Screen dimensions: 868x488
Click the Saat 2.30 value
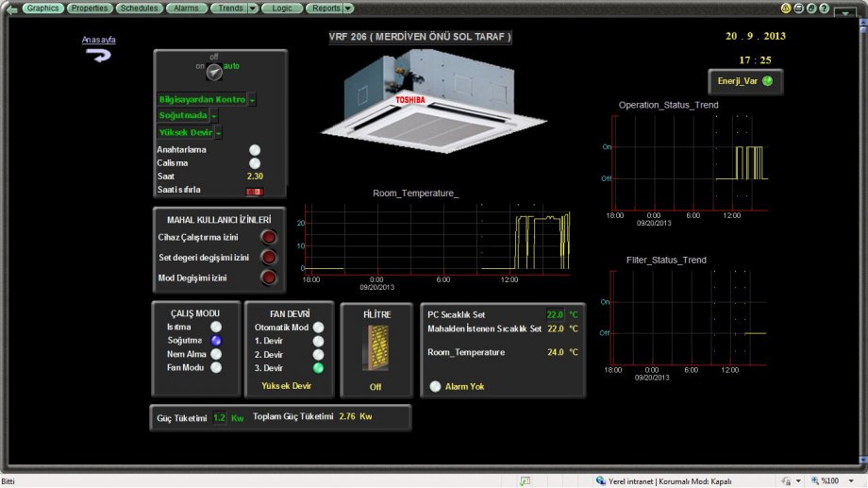(255, 177)
